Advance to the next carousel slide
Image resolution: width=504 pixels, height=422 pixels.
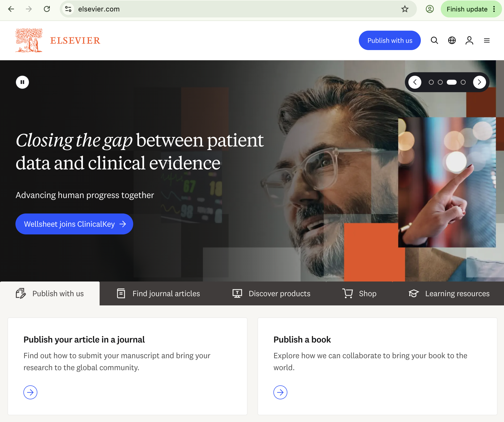480,82
